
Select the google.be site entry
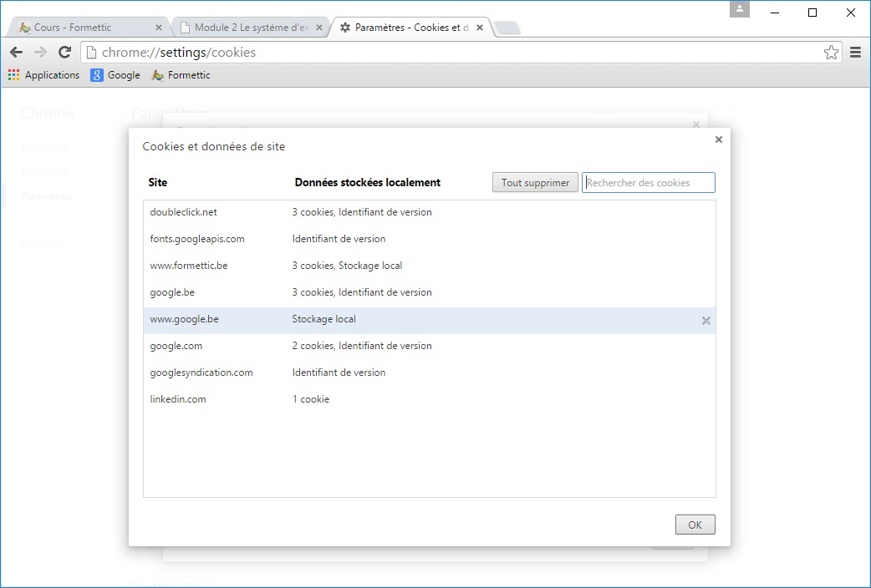pos(430,292)
